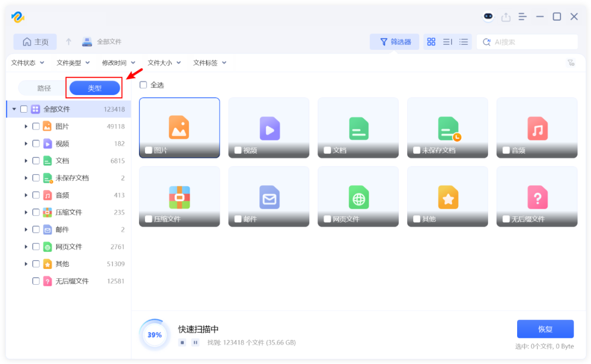
Task: Click 全部文件 breadcrumb
Action: pos(109,42)
